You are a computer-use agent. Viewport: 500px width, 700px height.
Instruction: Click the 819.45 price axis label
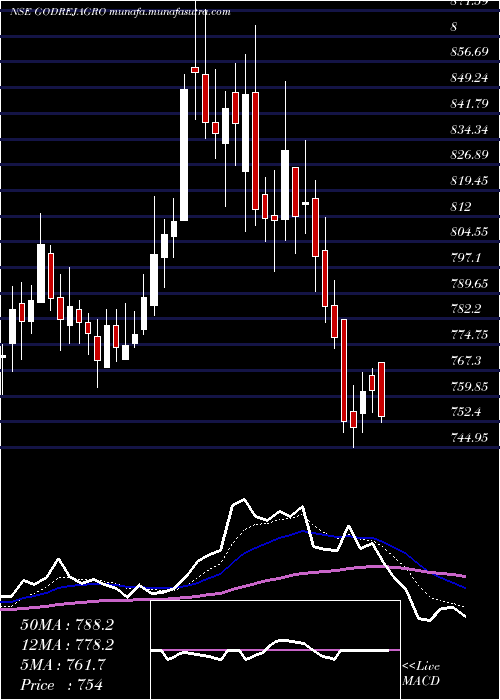(x=469, y=181)
